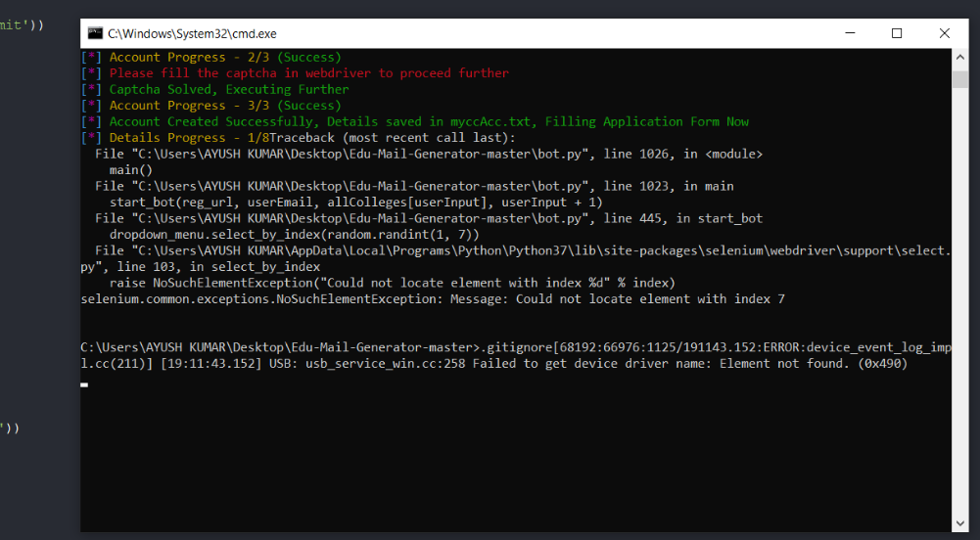Click the blinking cursor at the console bottom
Image resolution: width=980 pixels, height=540 pixels.
[x=84, y=385]
